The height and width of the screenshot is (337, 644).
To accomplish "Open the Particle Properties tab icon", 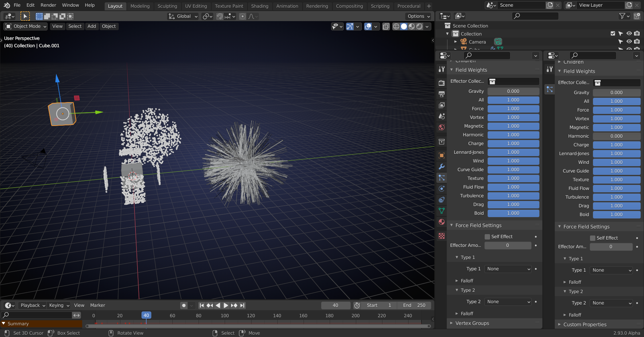I will click(x=442, y=178).
